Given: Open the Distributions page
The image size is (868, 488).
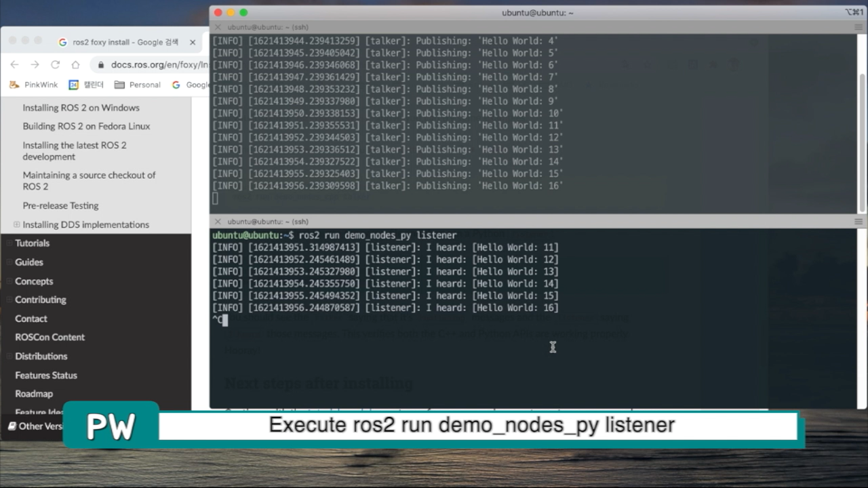Looking at the screenshot, I should [41, 356].
